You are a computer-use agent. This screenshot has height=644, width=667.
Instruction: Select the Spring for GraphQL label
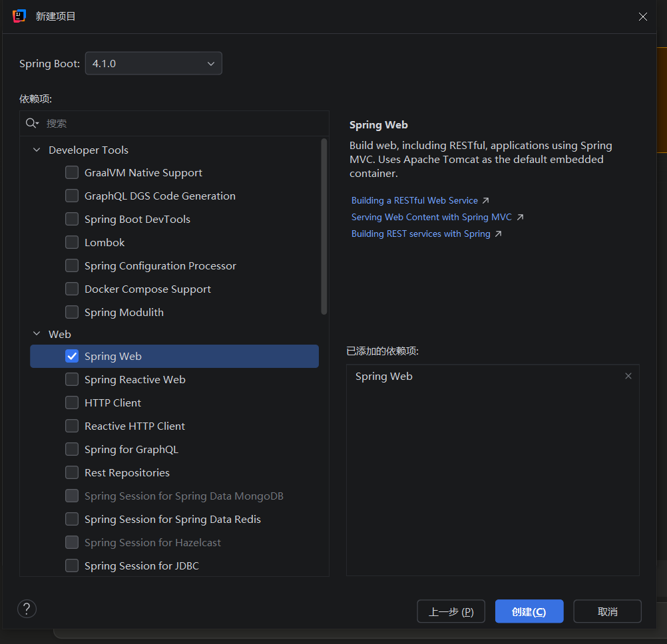point(131,449)
